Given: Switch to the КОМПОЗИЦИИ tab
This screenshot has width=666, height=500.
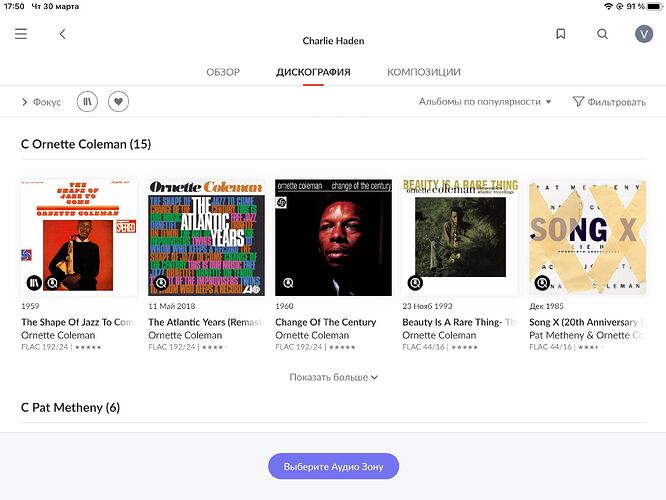Looking at the screenshot, I should coord(424,72).
